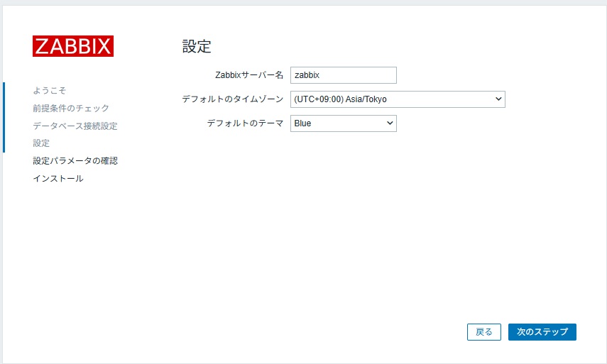Click the chevron arrow on the Blue theme selector
Screen dimensions: 607x364
[389, 123]
